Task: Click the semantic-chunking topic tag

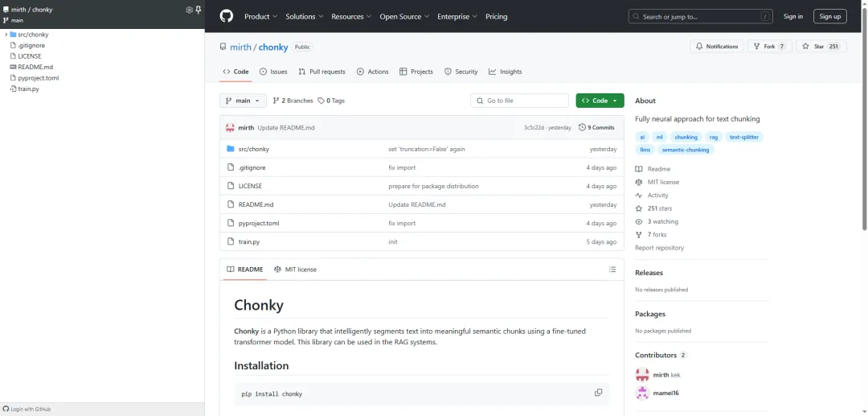Action: (x=686, y=150)
